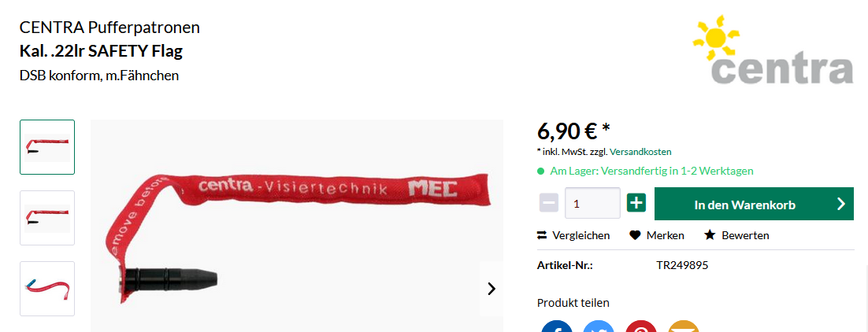
Task: Click the Bewerten star icon
Action: pos(710,235)
